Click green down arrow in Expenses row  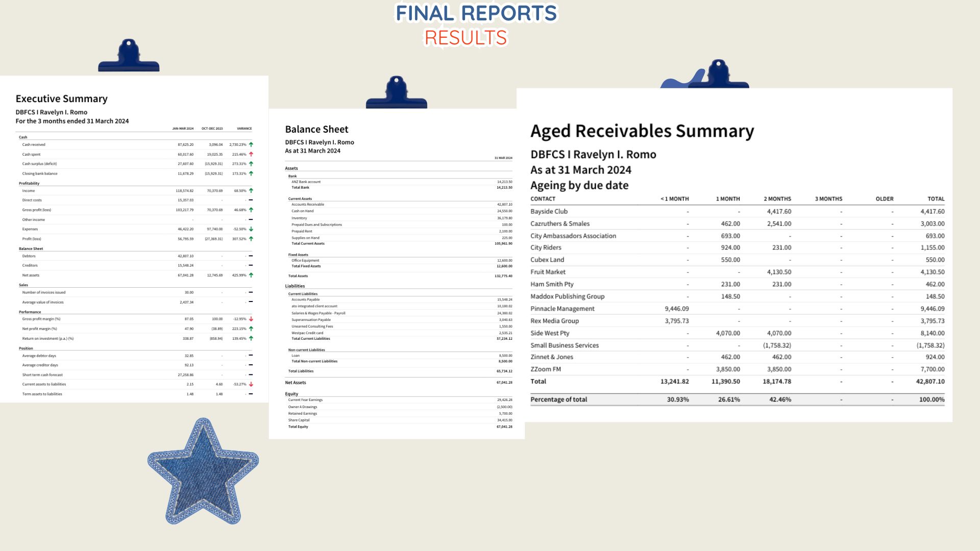click(x=251, y=229)
